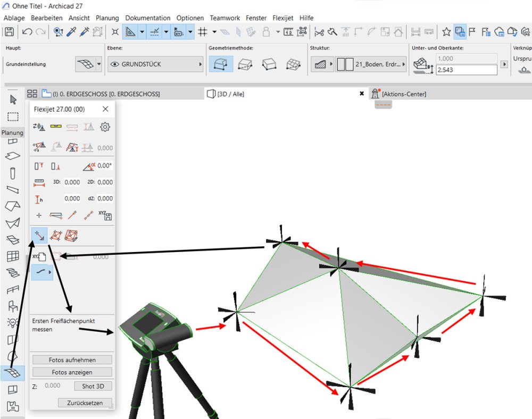Click the Fotos anzeigen button
Viewport: 532px width, 419px height.
pyautogui.click(x=72, y=372)
